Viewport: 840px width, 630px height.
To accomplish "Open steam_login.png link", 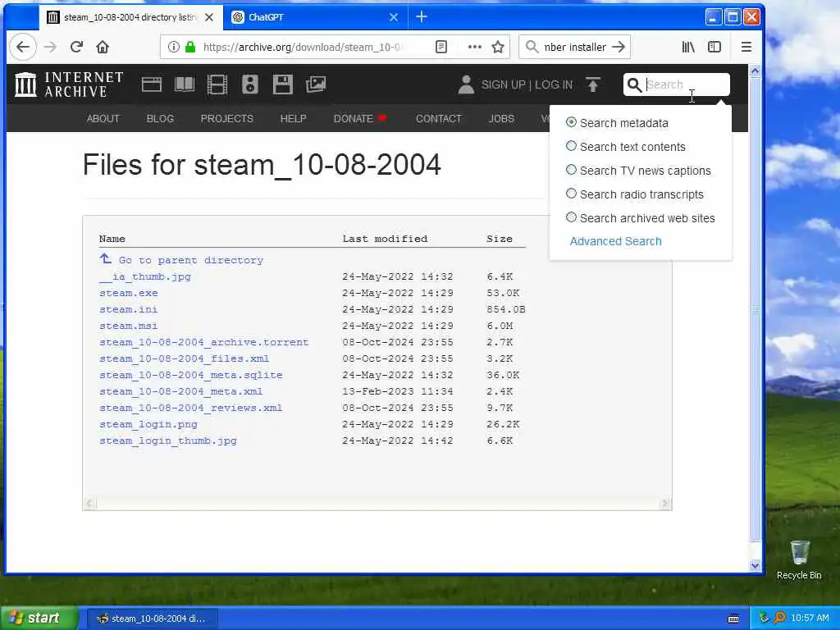I will click(148, 424).
